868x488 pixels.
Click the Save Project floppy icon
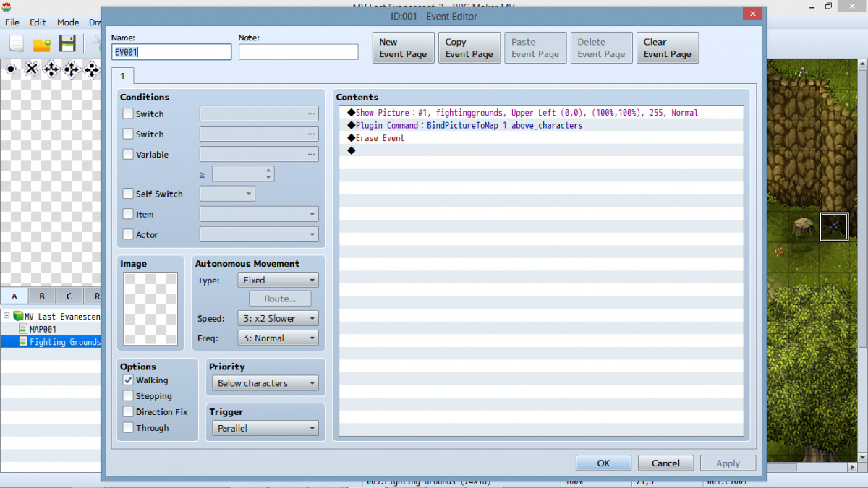tap(67, 43)
